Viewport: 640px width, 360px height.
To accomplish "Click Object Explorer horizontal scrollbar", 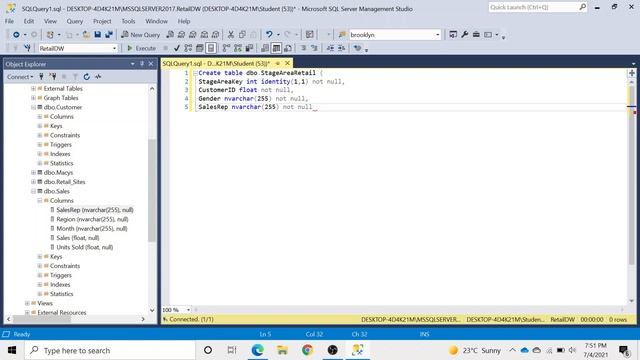I will pos(42,320).
